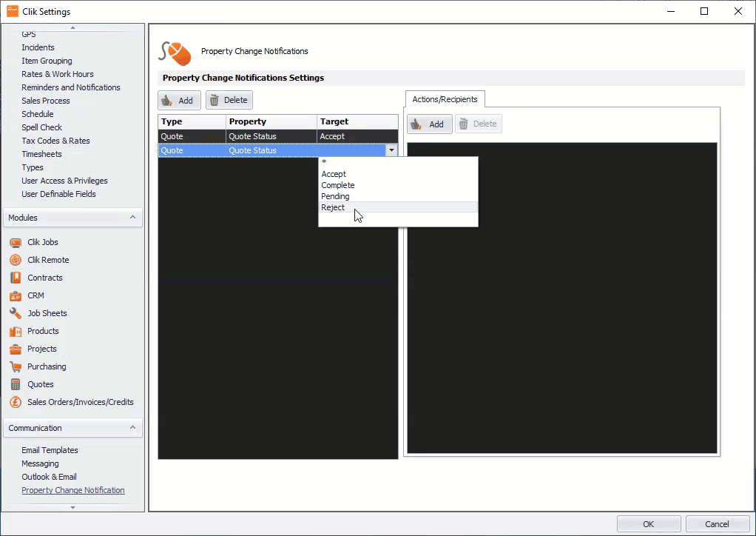Open User Access & Privileges settings
The image size is (756, 536).
64,181
